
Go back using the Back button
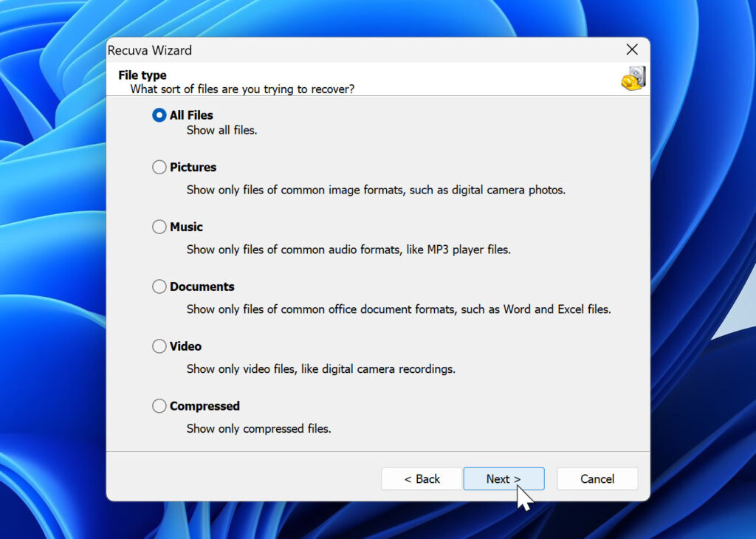pos(422,478)
